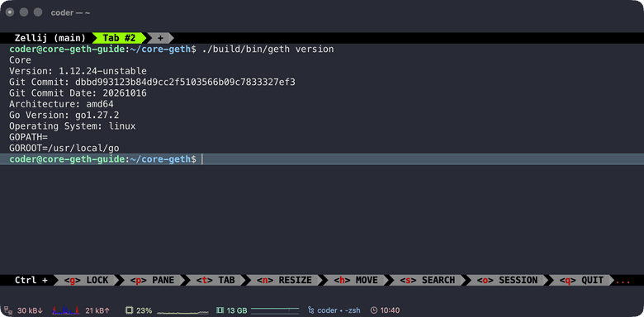Click the memory icon

220,310
